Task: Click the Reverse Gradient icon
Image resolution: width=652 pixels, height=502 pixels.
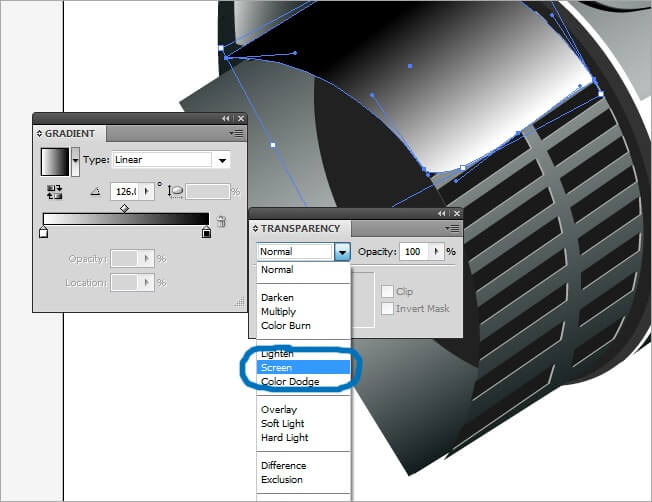Action: (55, 190)
